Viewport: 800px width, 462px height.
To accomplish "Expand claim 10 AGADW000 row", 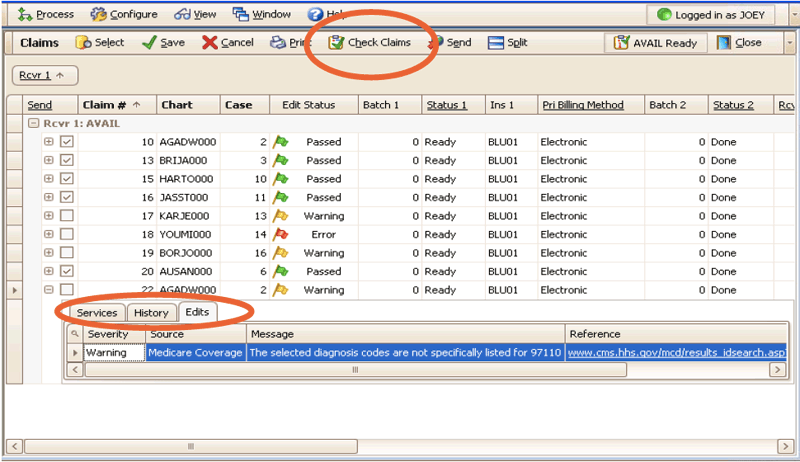I will point(48,141).
